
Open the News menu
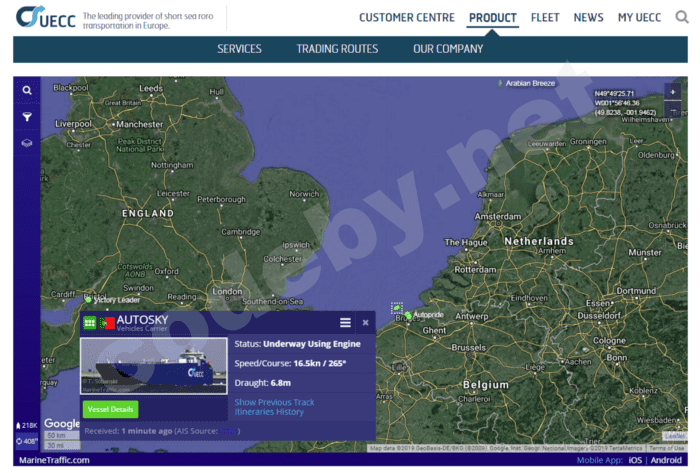588,18
